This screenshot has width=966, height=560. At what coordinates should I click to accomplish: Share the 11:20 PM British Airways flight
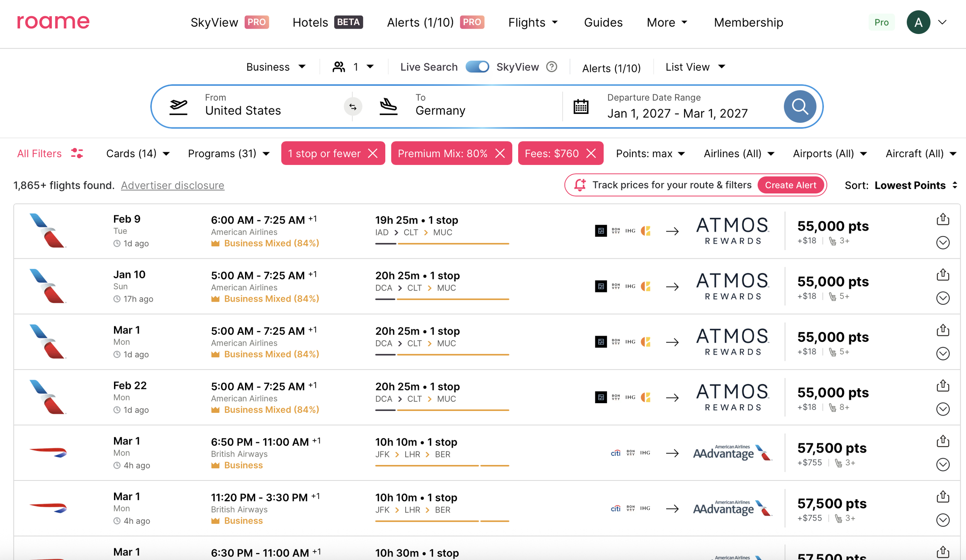943,497
